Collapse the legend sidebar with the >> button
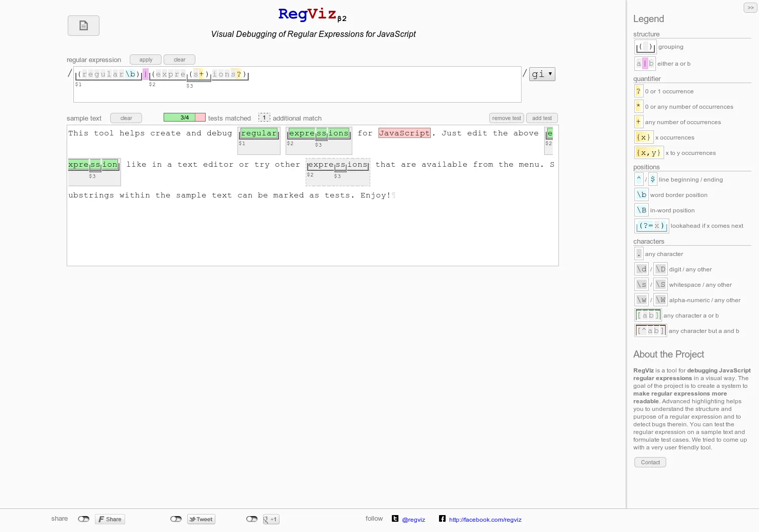The width and height of the screenshot is (759, 532). [750, 8]
